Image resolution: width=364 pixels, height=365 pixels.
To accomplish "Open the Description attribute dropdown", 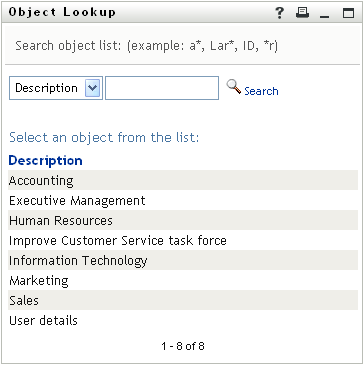I will click(56, 88).
